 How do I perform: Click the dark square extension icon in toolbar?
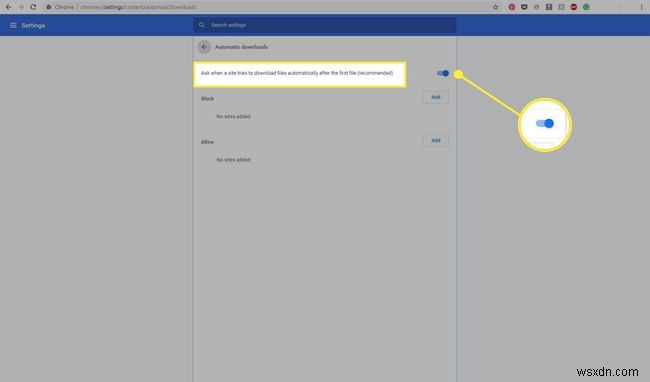click(549, 7)
